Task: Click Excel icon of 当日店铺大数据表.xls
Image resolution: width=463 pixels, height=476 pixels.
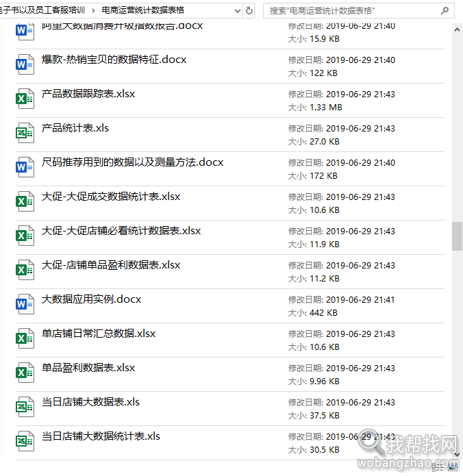Action: point(25,408)
